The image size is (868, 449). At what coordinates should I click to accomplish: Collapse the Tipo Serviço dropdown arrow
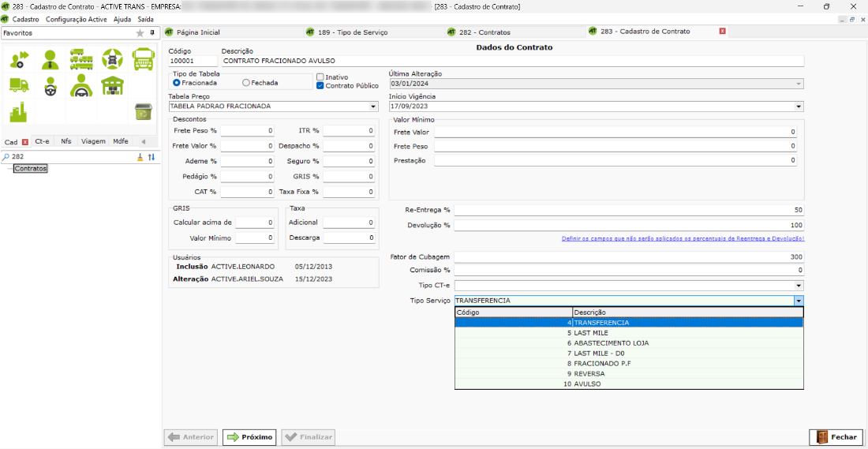coord(799,301)
